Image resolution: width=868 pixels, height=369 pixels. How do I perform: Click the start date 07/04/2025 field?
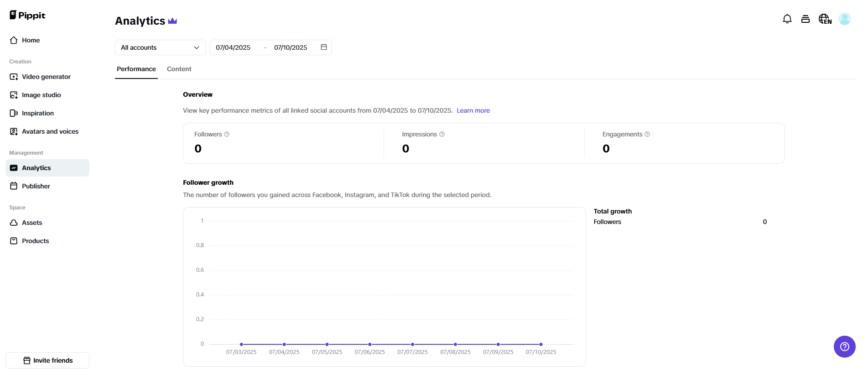pyautogui.click(x=233, y=47)
